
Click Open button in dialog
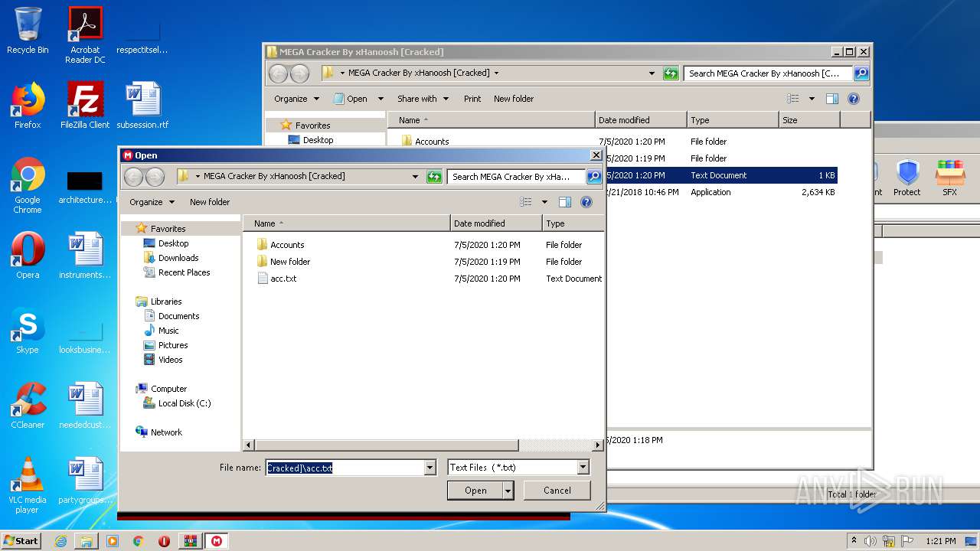475,491
